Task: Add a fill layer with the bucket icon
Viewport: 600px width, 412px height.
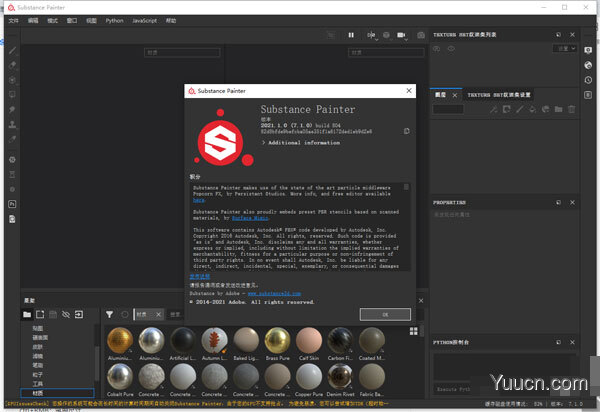Action: pos(533,109)
